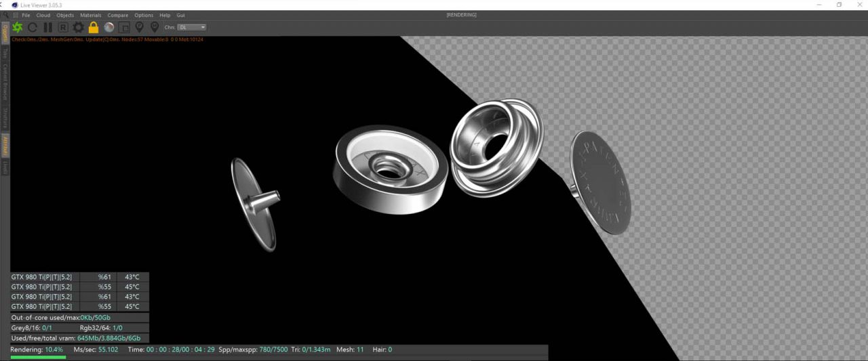Viewport: 868px width, 361px height.
Task: Click the first GTX 980 Ti row at 43°C
Action: (79, 277)
